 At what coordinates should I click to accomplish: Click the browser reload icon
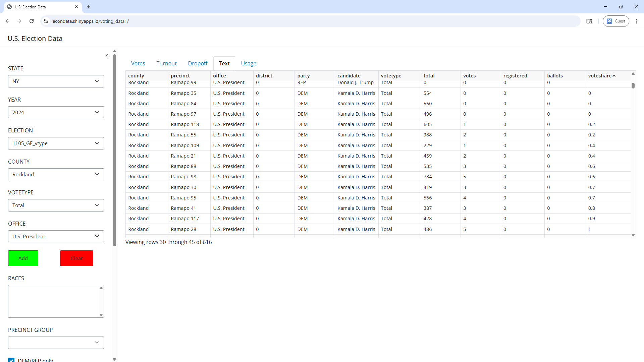click(x=32, y=21)
